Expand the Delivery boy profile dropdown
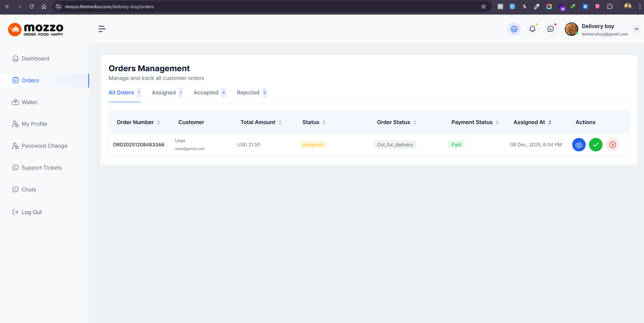 pyautogui.click(x=636, y=29)
